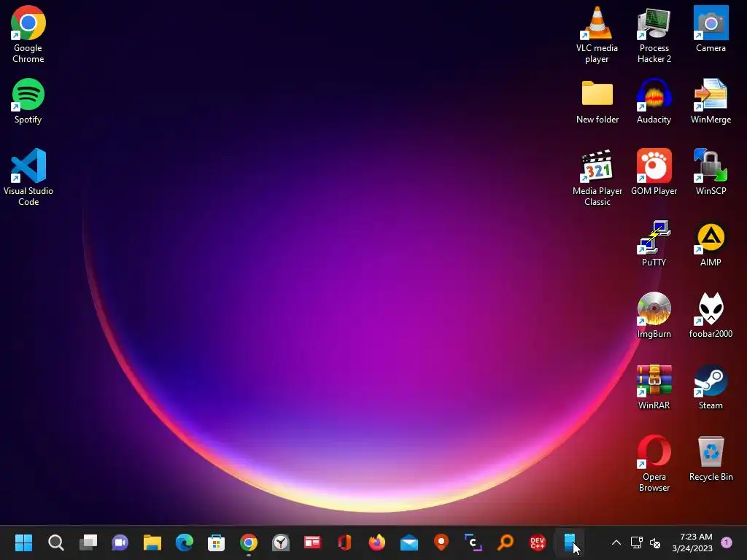Open the notification count badge

pos(727,542)
